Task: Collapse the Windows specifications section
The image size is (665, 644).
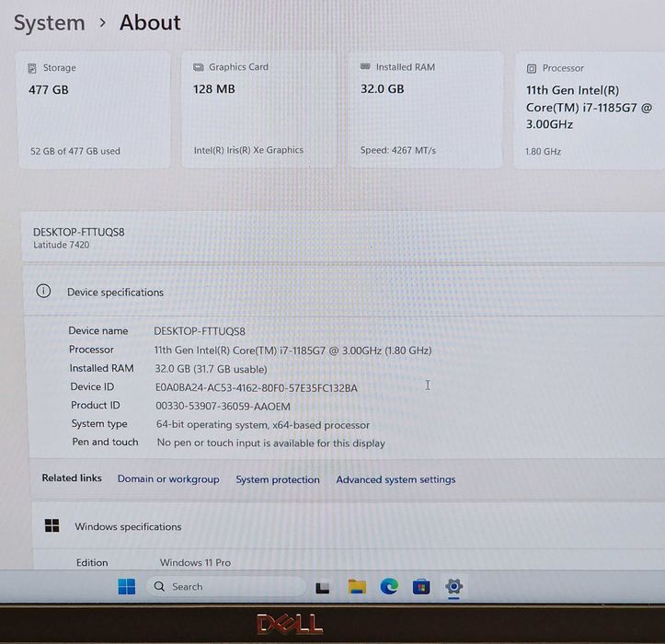Action: [349, 526]
